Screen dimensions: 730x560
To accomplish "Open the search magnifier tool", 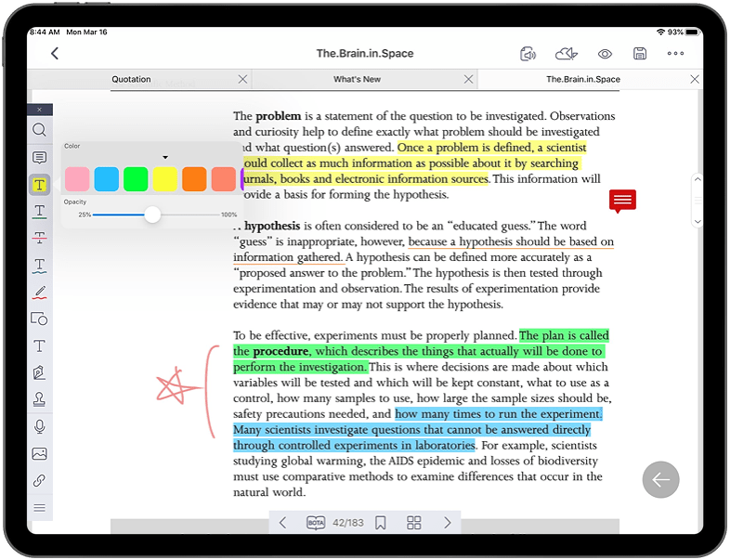I will coord(40,130).
